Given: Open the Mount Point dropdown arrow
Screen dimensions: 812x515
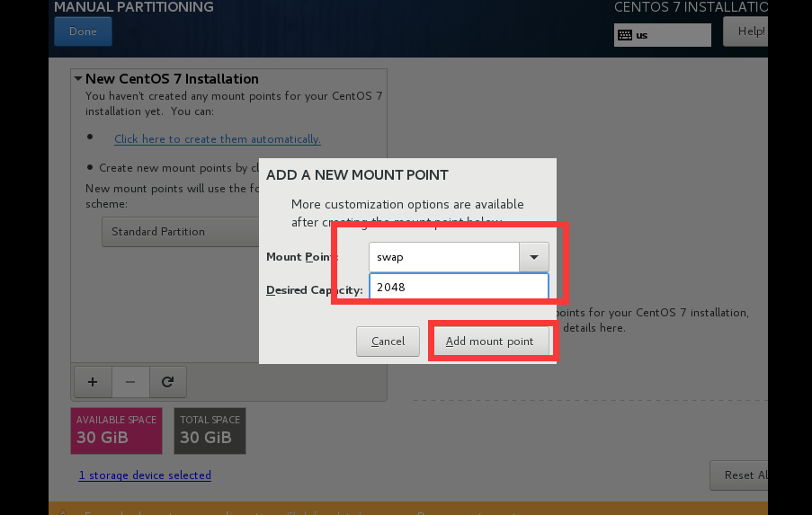Looking at the screenshot, I should 533,257.
